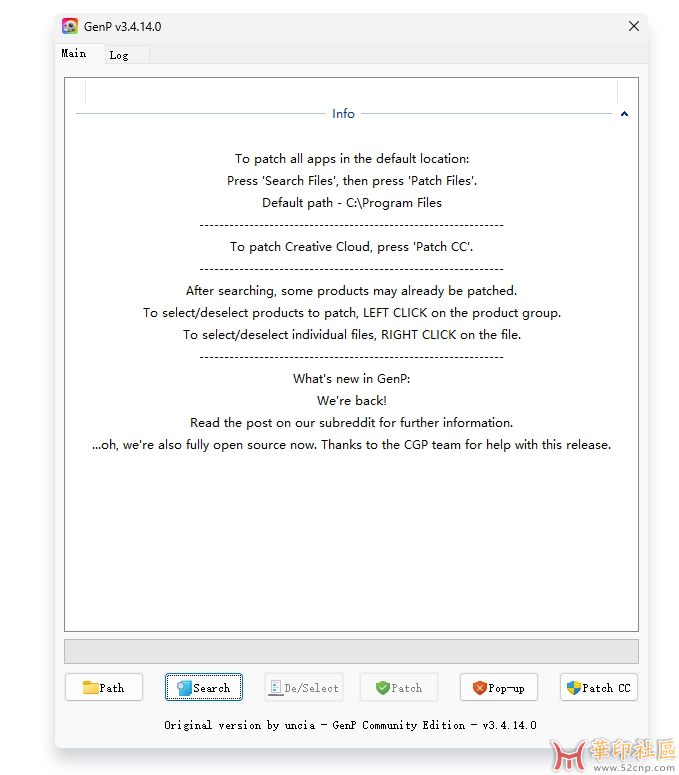Image resolution: width=679 pixels, height=775 pixels.
Task: Click the line 'We're back!'
Action: pyautogui.click(x=352, y=400)
